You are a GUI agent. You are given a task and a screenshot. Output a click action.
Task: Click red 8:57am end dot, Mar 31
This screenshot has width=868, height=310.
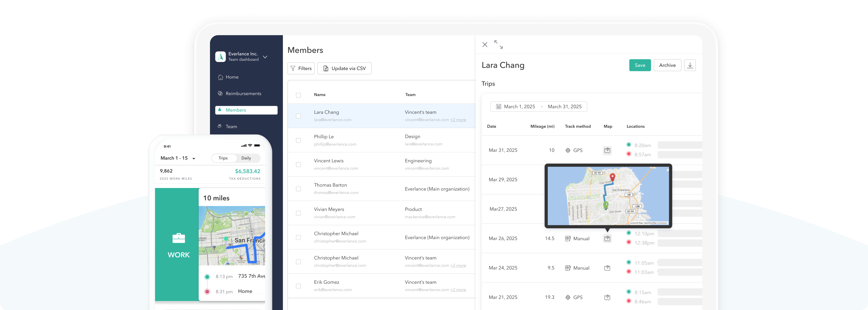[628, 154]
